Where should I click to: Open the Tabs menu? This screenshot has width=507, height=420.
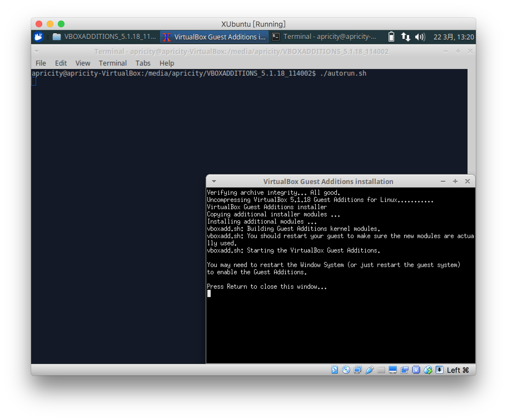coord(143,63)
